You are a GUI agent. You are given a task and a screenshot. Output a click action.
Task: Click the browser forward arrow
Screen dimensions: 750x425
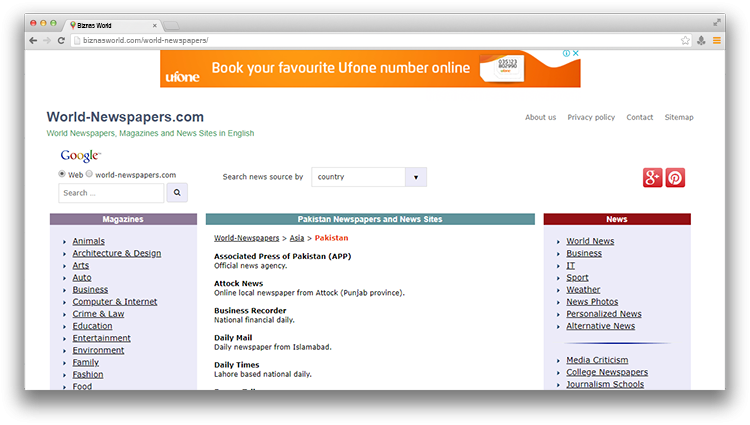(x=47, y=41)
